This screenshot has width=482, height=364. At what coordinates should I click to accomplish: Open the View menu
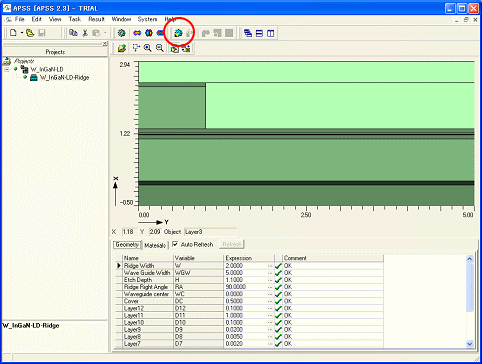[55, 19]
